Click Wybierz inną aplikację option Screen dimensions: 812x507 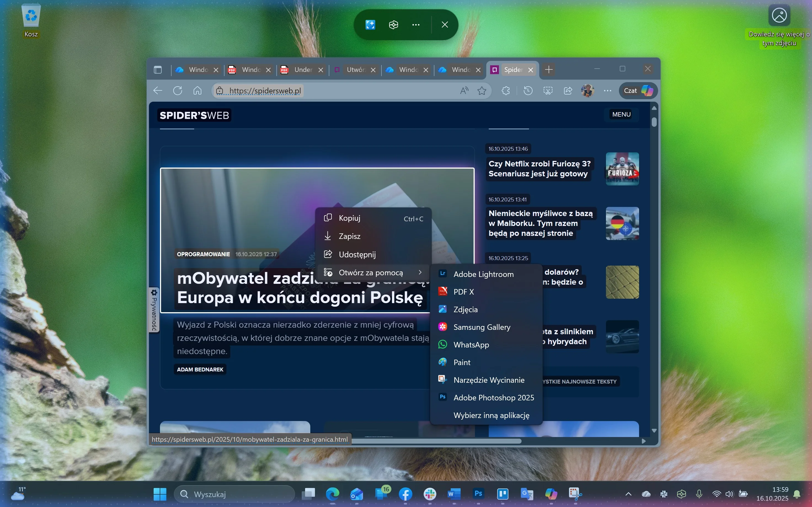491,415
